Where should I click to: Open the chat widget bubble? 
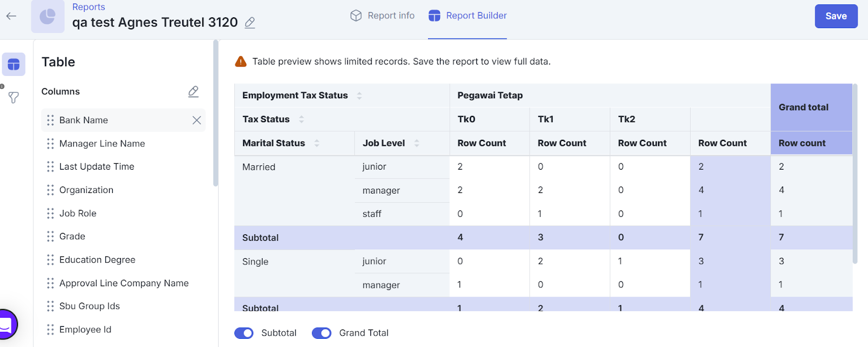7,324
